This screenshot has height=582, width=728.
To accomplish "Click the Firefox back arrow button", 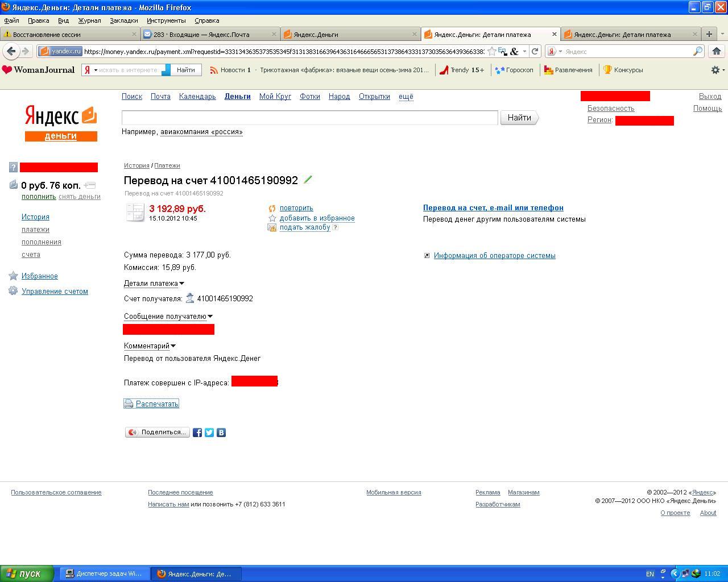I will tap(11, 51).
